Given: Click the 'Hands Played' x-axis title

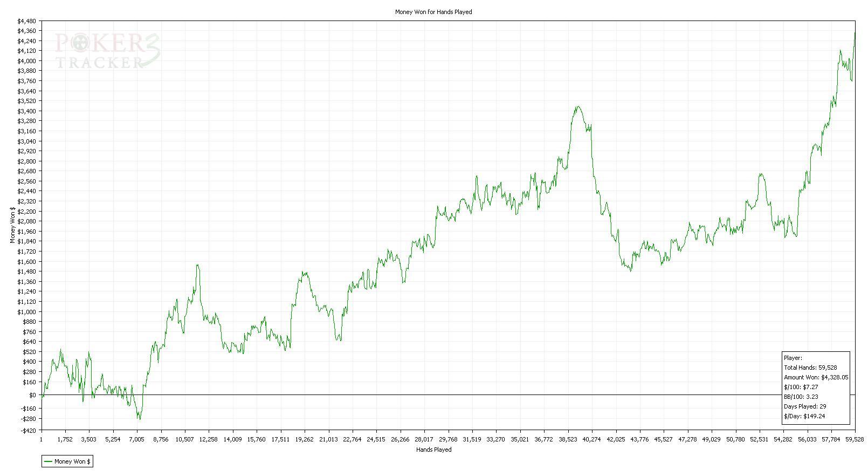Looking at the screenshot, I should pos(433,450).
